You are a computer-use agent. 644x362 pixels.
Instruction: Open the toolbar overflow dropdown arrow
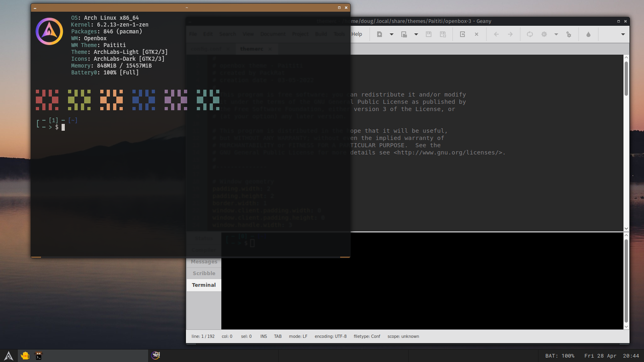(623, 34)
